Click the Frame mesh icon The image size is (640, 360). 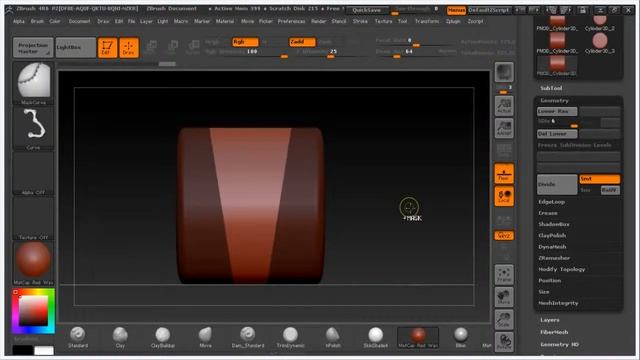tap(504, 275)
